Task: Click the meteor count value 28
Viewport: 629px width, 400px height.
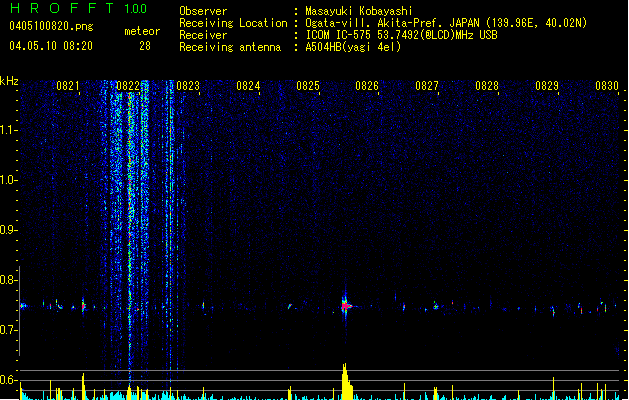Action: (145, 46)
